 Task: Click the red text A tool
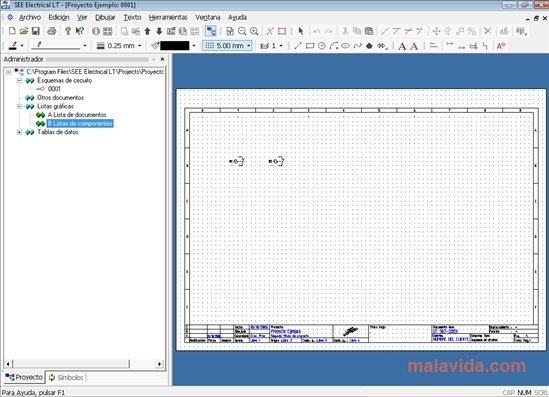coord(414,46)
